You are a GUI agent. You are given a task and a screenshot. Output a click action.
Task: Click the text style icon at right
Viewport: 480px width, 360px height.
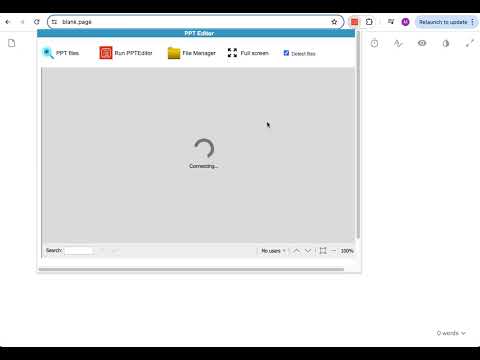click(398, 43)
